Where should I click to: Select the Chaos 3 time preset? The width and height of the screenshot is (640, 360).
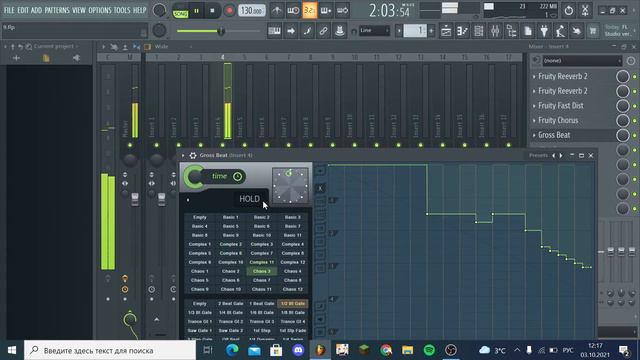pos(262,271)
